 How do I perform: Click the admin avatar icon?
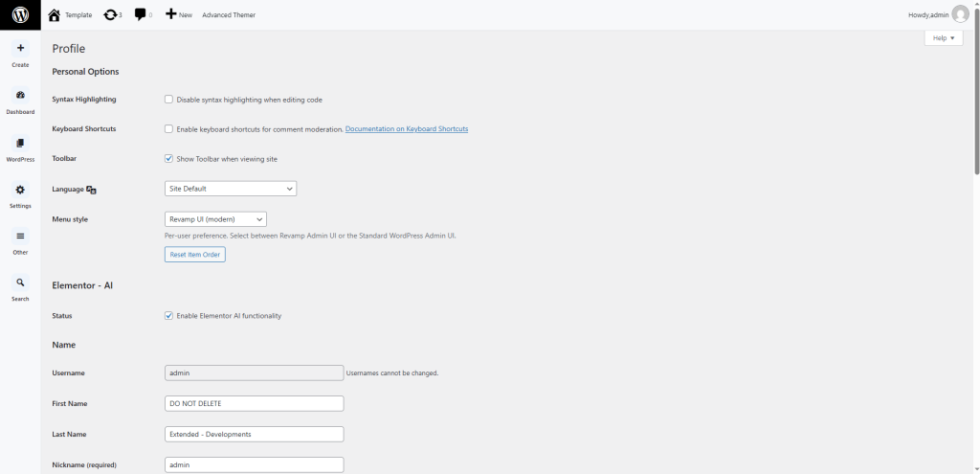click(960, 14)
